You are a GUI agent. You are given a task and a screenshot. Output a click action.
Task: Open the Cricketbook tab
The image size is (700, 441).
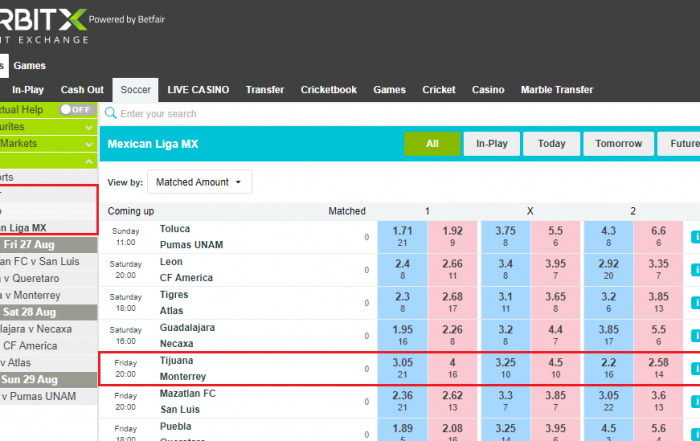tap(329, 90)
